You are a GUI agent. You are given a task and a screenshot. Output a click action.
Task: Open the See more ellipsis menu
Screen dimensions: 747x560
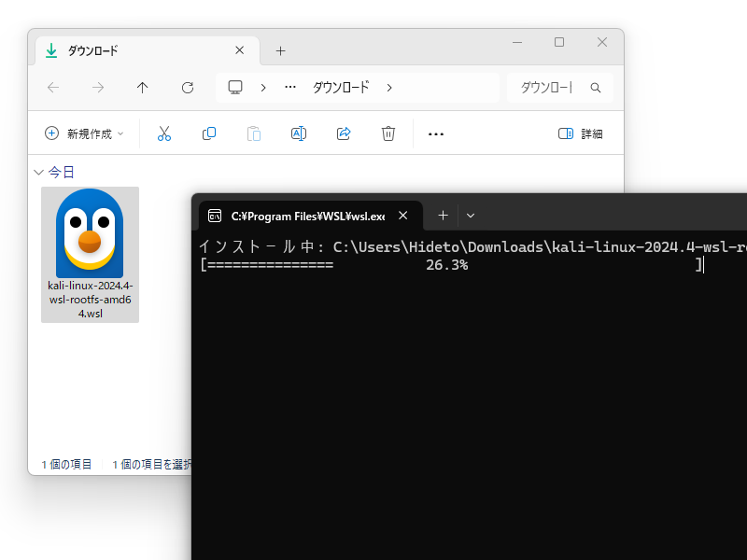click(435, 133)
